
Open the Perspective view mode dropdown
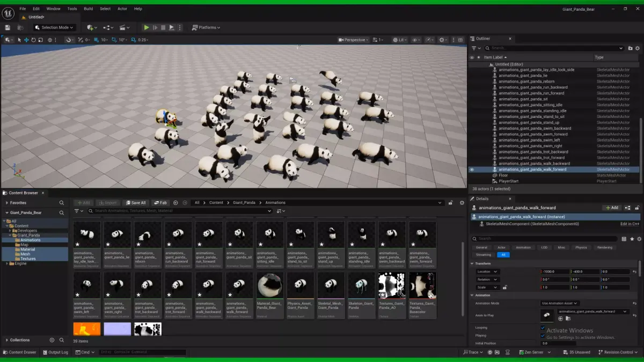[x=354, y=40]
